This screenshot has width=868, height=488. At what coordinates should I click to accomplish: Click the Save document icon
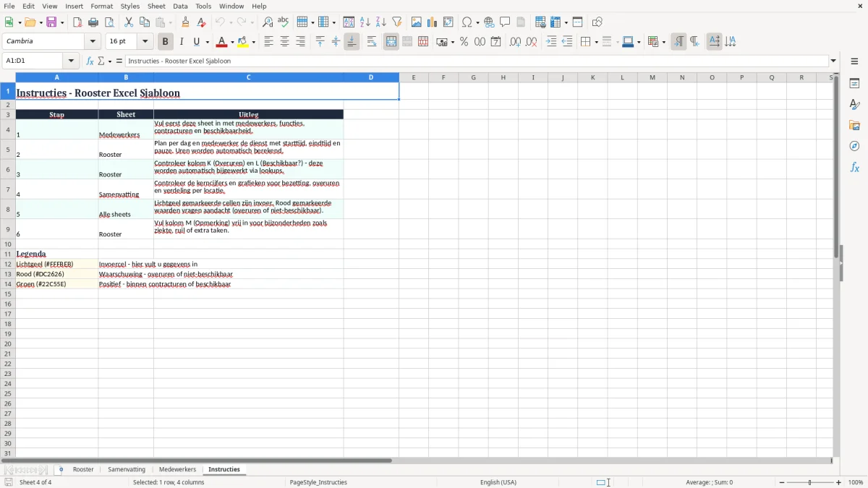(x=51, y=22)
